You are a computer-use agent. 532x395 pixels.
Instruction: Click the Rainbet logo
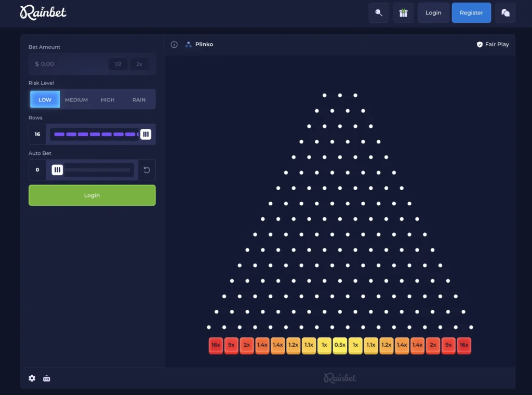43,12
